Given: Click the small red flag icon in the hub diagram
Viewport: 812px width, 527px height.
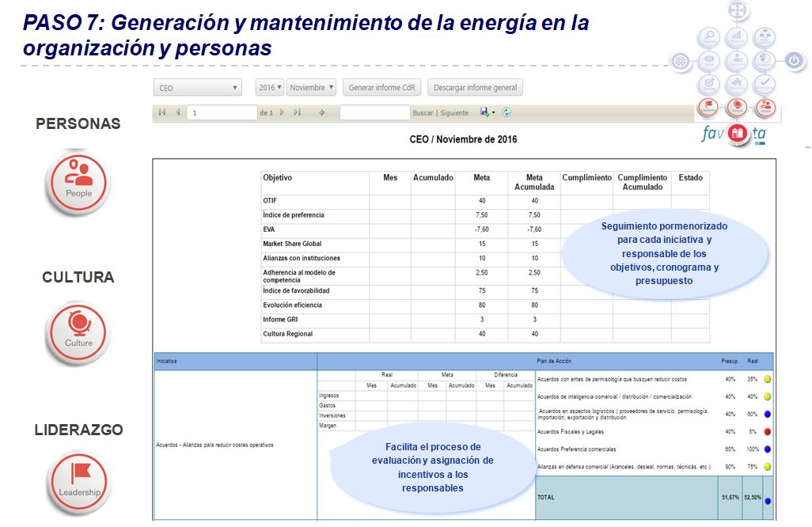Looking at the screenshot, I should [709, 107].
